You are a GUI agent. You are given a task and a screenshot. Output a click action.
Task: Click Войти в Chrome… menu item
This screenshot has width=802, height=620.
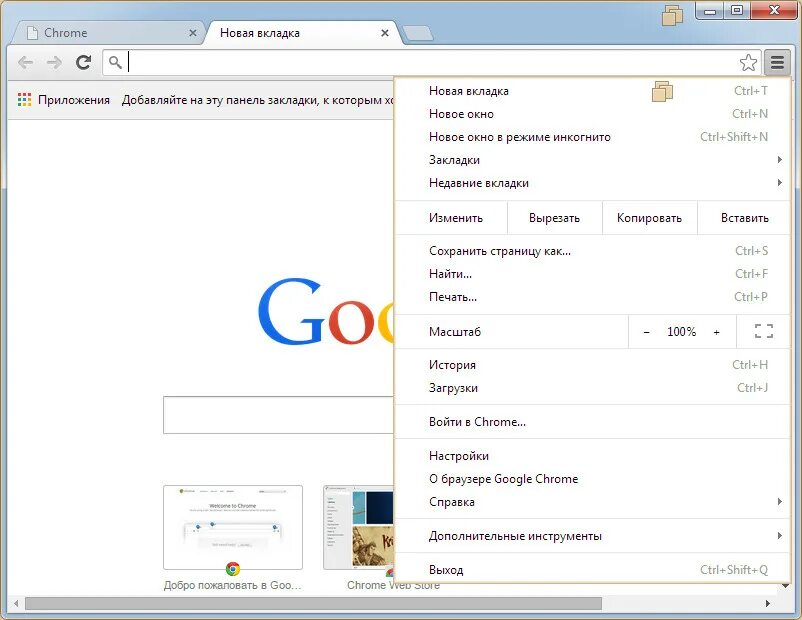click(x=593, y=422)
